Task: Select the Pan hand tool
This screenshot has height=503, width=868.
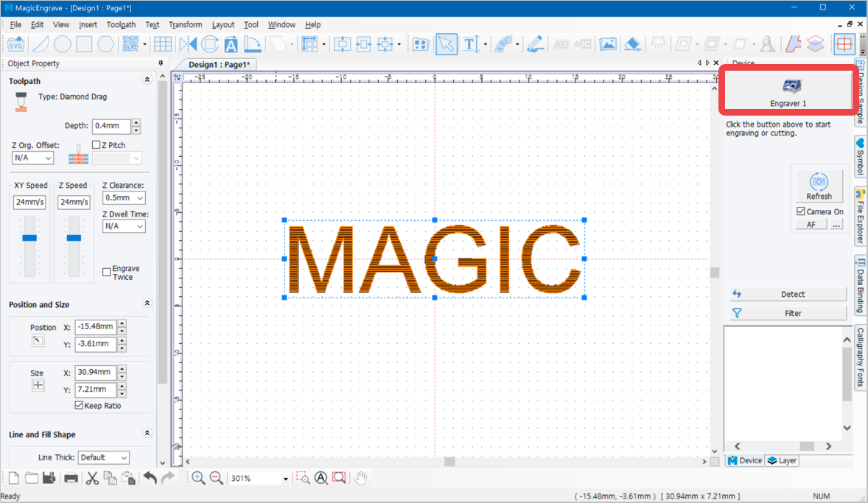Action: pos(360,478)
